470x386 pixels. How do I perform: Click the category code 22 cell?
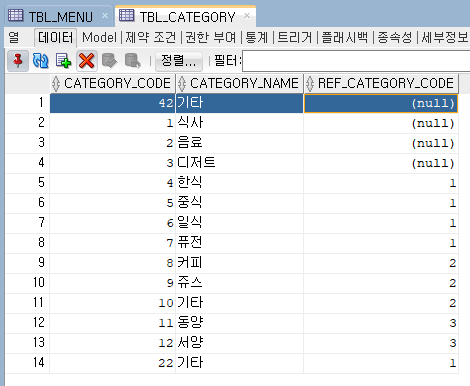113,363
